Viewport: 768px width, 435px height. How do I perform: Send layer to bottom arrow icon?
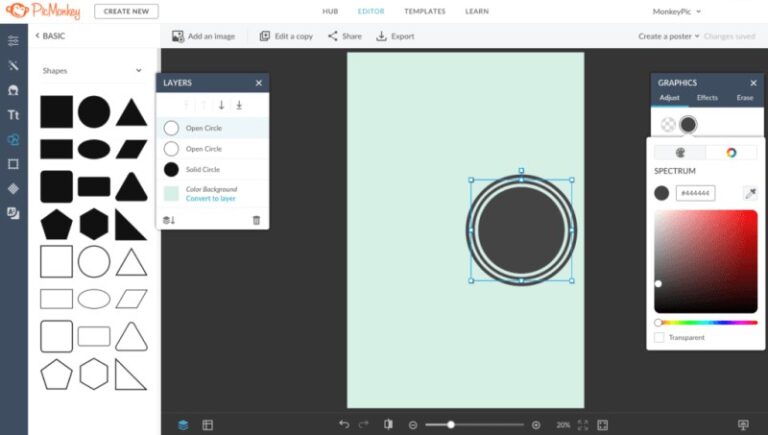pos(239,105)
